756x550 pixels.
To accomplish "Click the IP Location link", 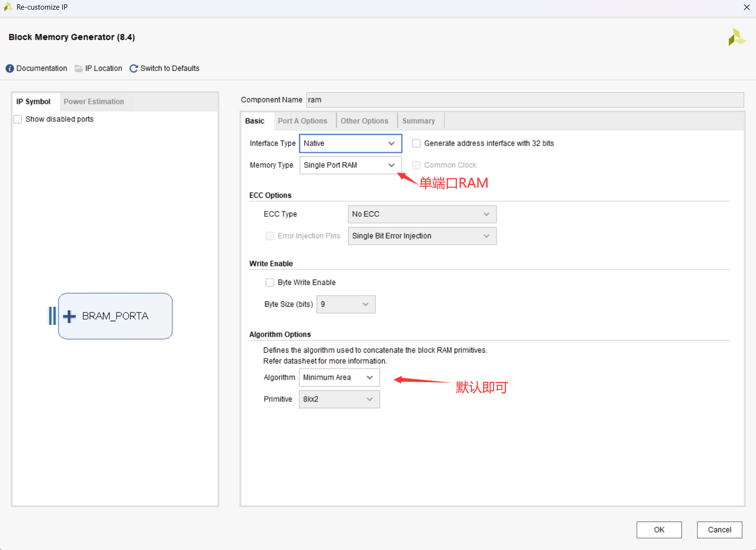I will pos(104,69).
